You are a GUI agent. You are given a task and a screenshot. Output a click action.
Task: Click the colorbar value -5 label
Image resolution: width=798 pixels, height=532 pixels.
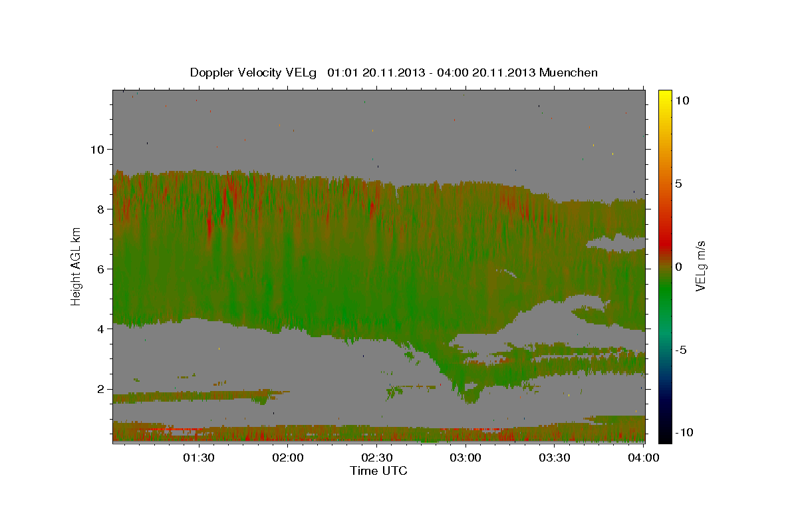pyautogui.click(x=681, y=350)
